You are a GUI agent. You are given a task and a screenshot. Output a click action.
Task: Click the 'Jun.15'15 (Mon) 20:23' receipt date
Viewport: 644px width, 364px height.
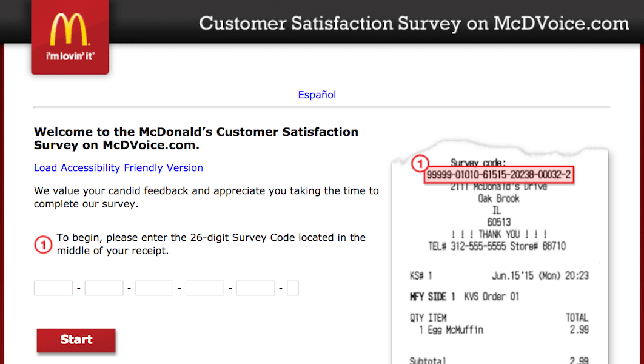(540, 275)
